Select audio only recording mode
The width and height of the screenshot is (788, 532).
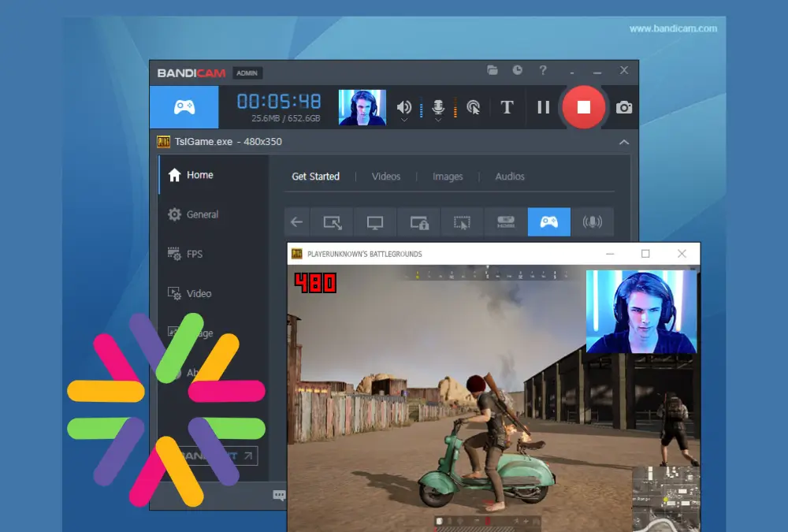[593, 221]
